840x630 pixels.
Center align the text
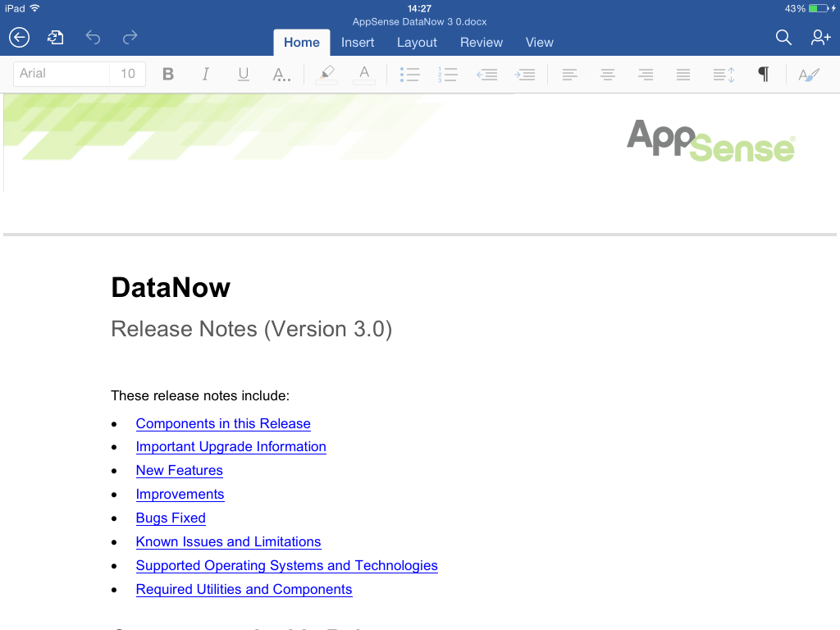[608, 75]
